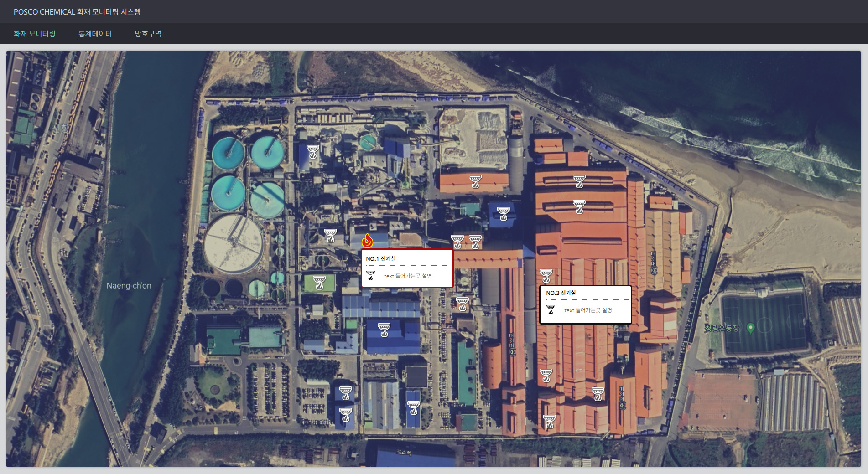Switch to the 통계데이터 tab
This screenshot has height=474, width=868.
[x=95, y=34]
